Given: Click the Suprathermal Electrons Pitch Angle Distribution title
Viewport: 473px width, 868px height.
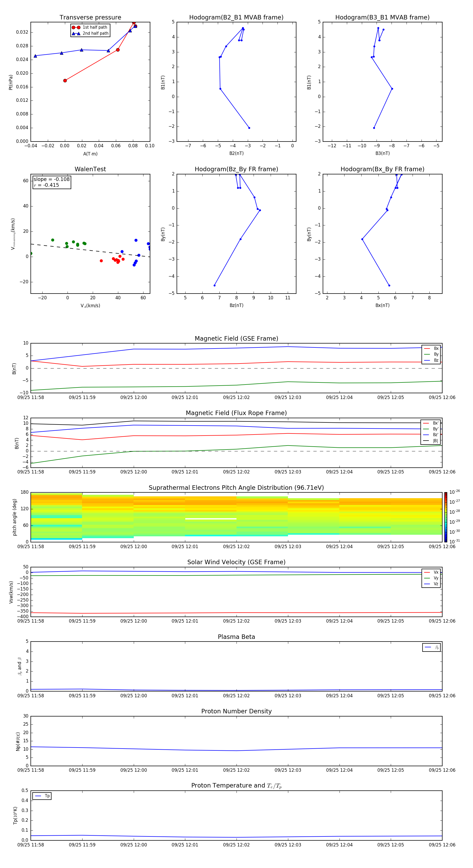Looking at the screenshot, I should (236, 488).
